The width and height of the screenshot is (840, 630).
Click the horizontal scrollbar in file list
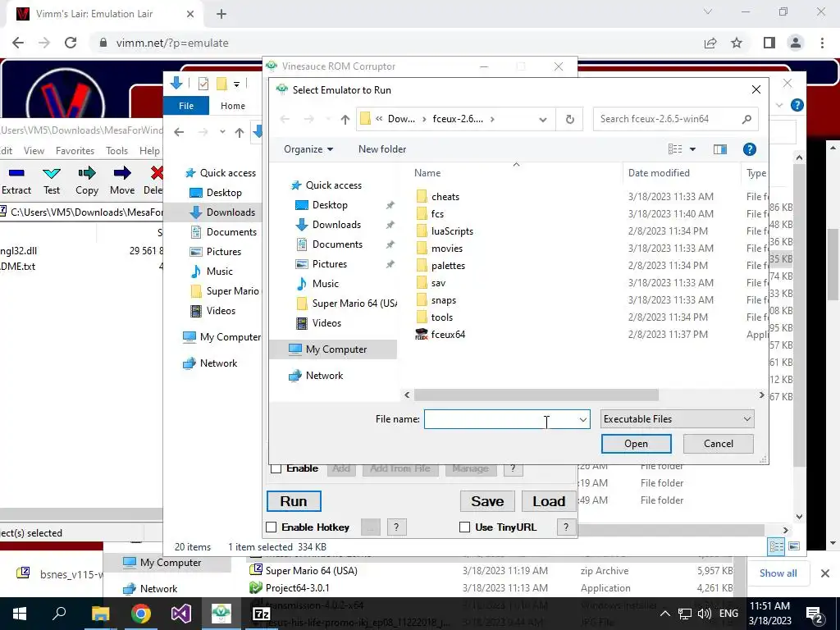(x=536, y=395)
